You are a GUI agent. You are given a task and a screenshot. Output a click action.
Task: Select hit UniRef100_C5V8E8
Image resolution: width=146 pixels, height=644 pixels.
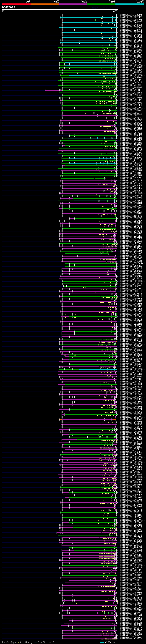coord(131,128)
